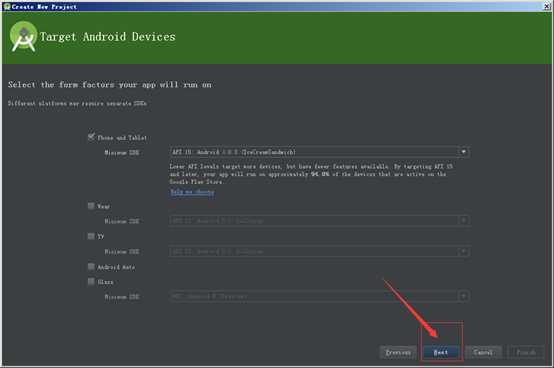
Task: Click the 'Select the form factors' text
Action: pyautogui.click(x=110, y=85)
